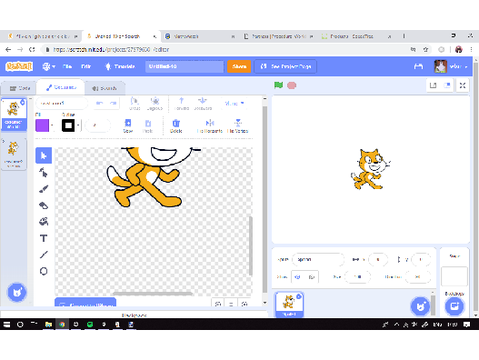Choose the Brush tool
Screen dimensions: 479x360
[44, 189]
